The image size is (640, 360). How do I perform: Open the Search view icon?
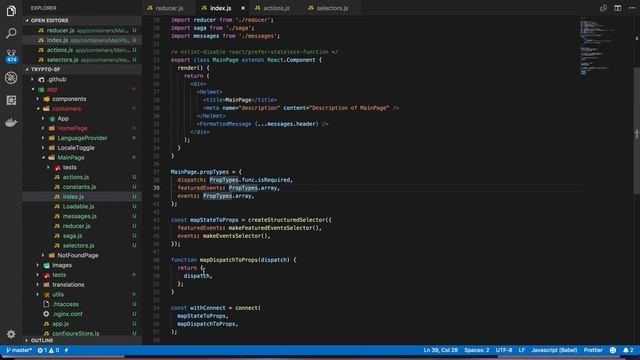point(11,33)
